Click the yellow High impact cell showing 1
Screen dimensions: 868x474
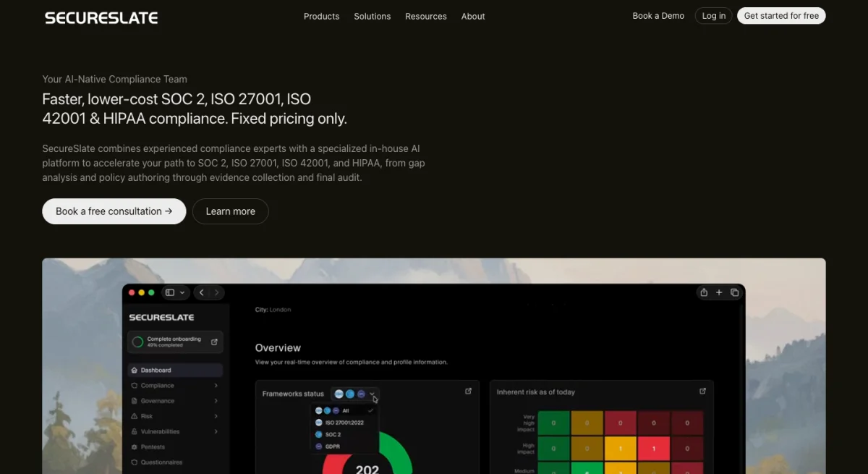point(620,449)
